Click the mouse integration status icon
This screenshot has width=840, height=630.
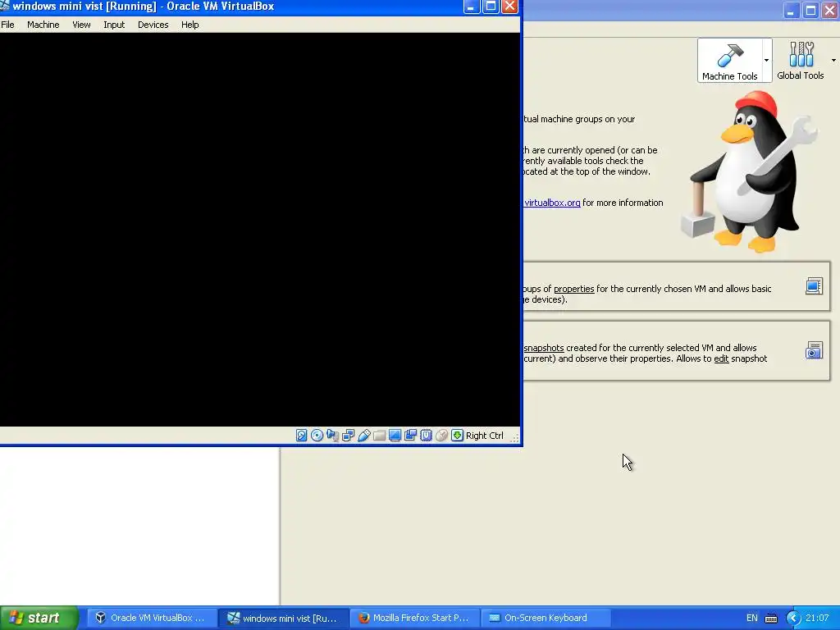pyautogui.click(x=441, y=436)
